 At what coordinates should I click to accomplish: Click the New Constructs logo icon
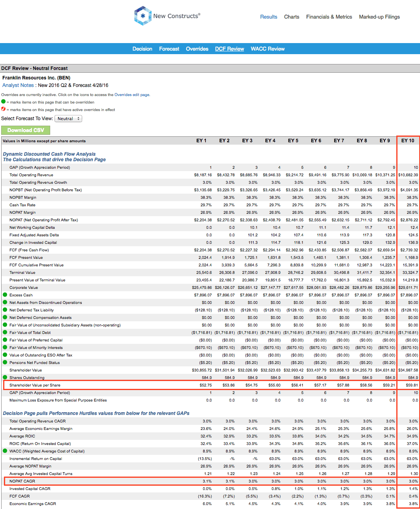tap(143, 16)
